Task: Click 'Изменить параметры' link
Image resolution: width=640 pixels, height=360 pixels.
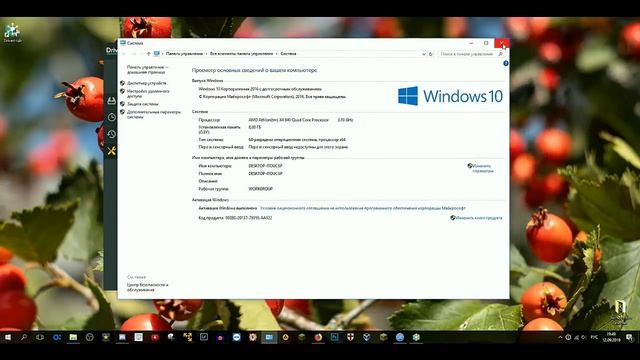Action: pyautogui.click(x=482, y=168)
